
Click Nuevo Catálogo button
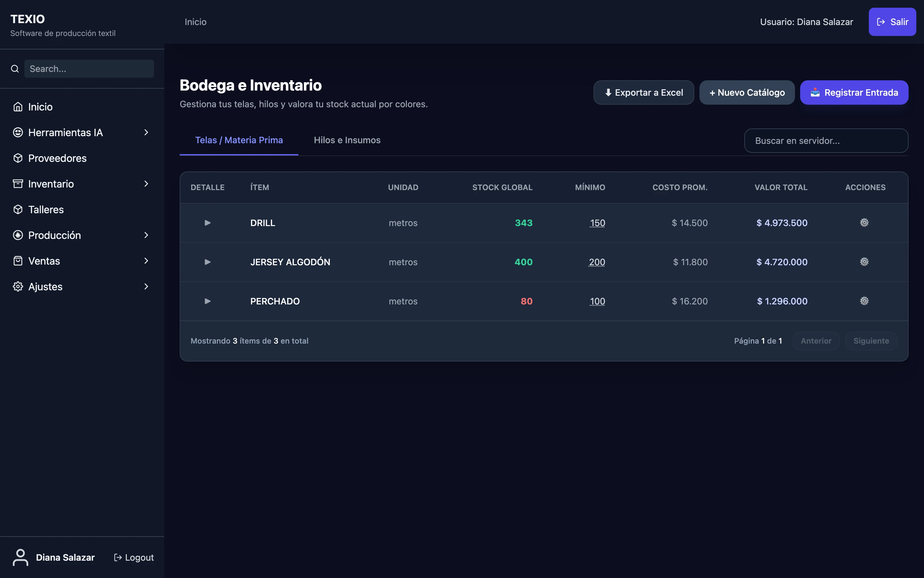747,92
